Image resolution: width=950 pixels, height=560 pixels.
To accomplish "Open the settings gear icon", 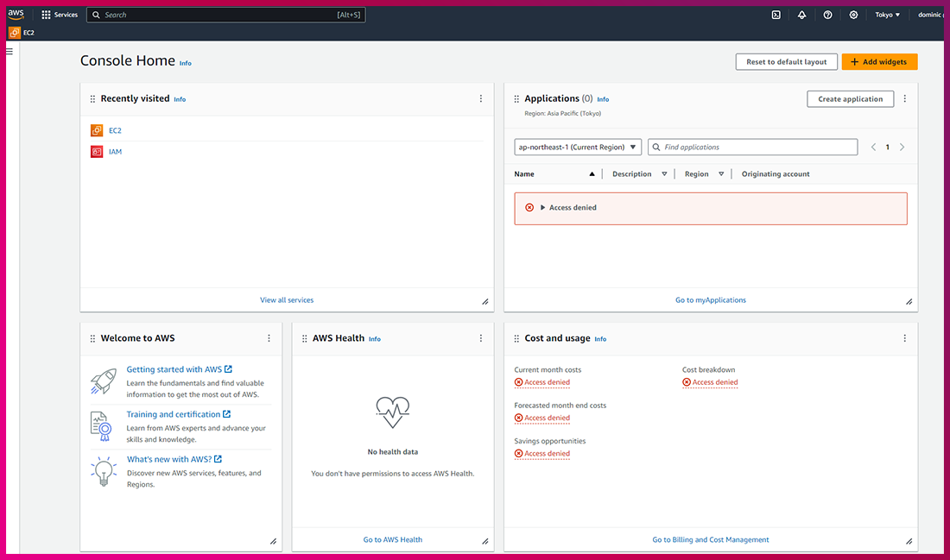I will pyautogui.click(x=853, y=15).
